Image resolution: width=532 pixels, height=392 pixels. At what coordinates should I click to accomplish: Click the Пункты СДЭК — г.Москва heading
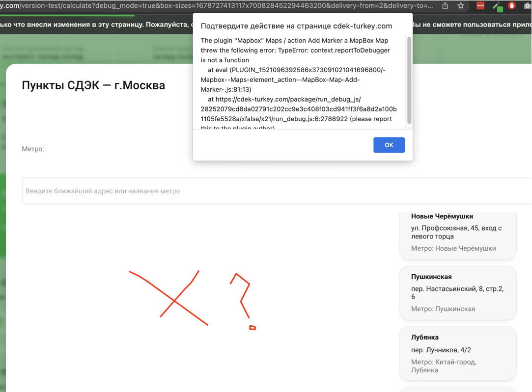[x=93, y=85]
